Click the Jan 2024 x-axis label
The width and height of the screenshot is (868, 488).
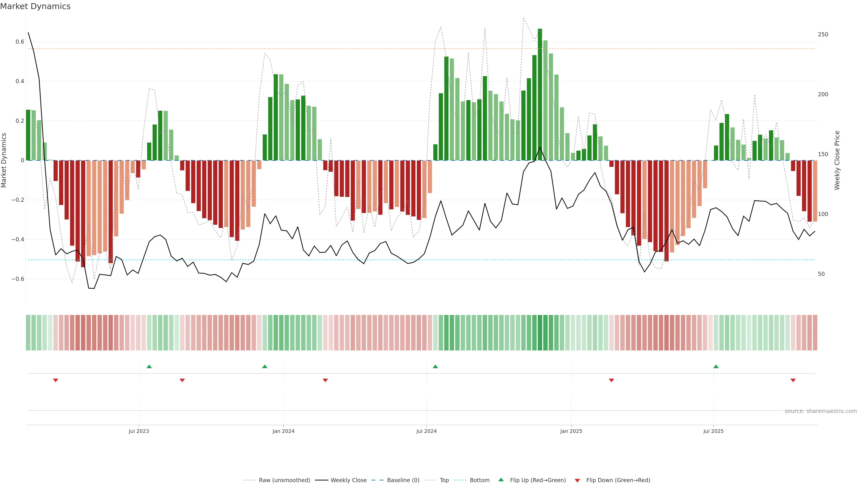tap(283, 431)
